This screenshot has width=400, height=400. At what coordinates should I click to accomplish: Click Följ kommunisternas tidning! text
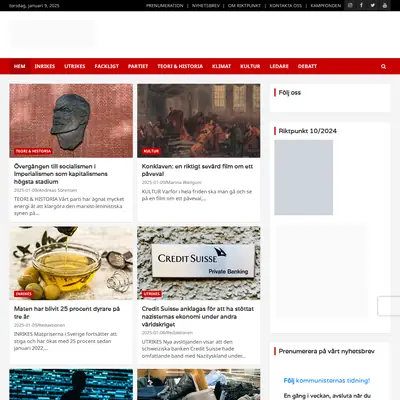[327, 381]
